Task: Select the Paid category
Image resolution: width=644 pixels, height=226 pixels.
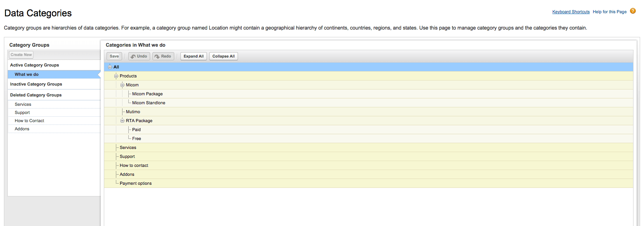Action: pyautogui.click(x=136, y=130)
